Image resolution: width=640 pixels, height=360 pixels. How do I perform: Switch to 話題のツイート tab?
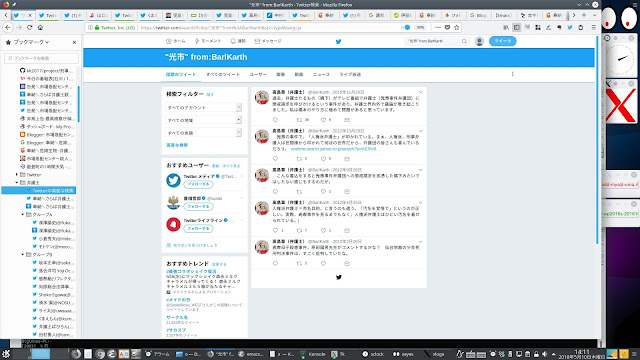(181, 74)
